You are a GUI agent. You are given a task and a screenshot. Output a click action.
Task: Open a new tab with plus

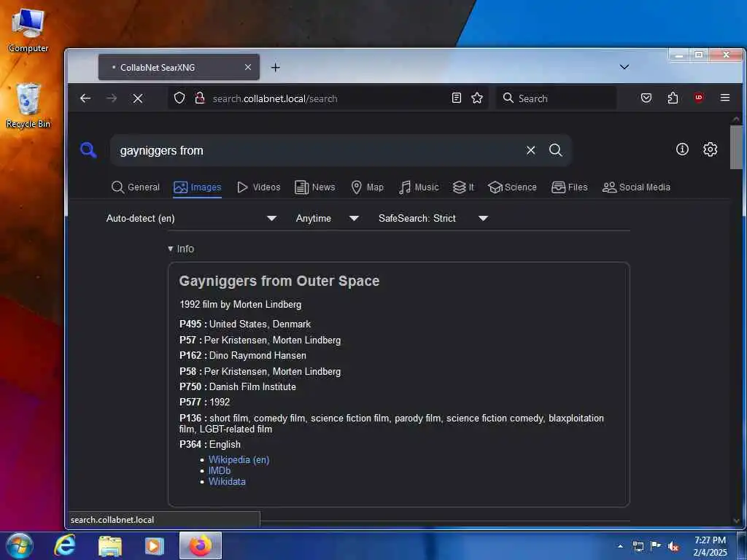pos(275,68)
